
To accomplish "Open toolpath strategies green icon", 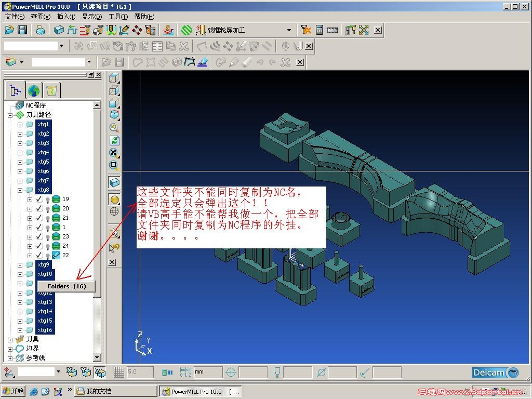I will pyautogui.click(x=187, y=30).
